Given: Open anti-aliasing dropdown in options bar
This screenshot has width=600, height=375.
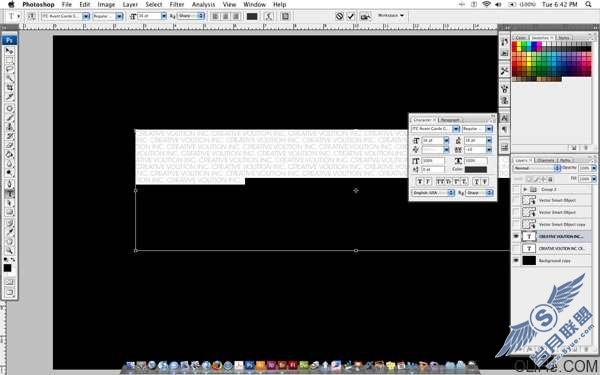Looking at the screenshot, I should click(x=201, y=16).
